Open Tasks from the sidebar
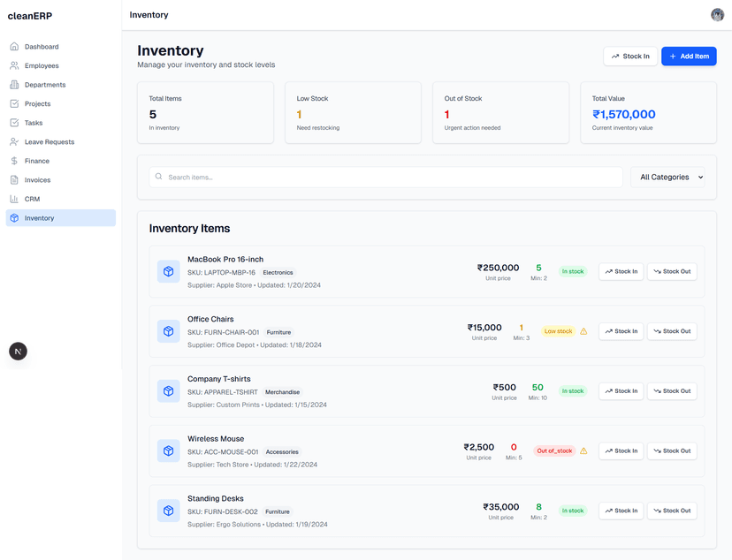 (61, 123)
